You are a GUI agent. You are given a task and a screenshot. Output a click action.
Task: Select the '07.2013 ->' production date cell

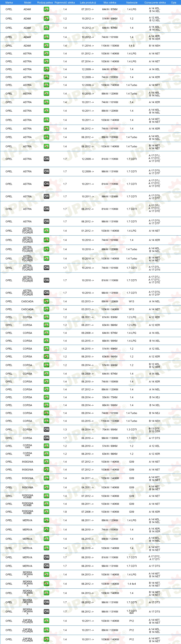pyautogui.click(x=88, y=9)
